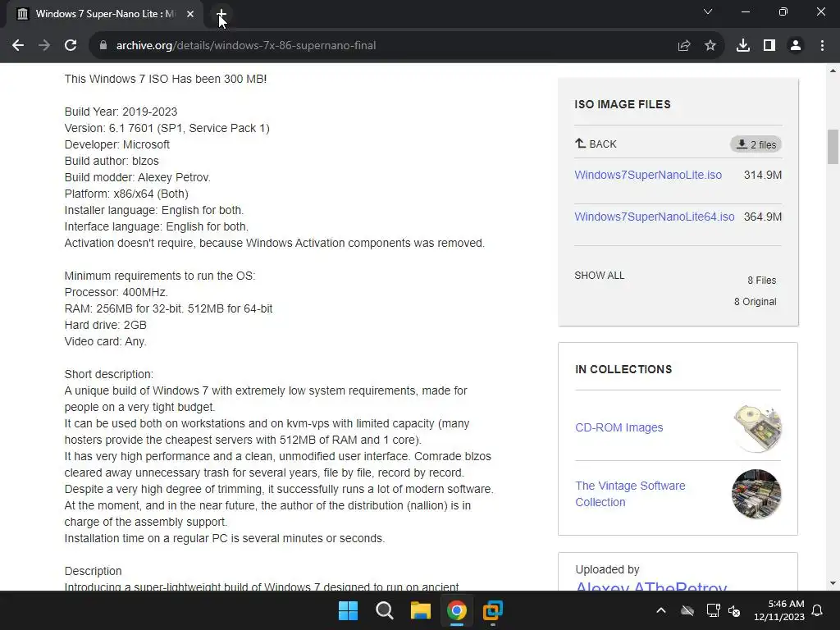
Task: Click text 'Hard drive: 2GB'
Action: pos(106,325)
